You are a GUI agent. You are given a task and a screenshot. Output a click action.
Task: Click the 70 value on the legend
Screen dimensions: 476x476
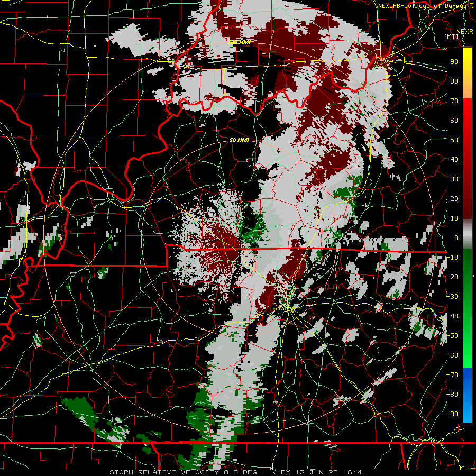point(454,101)
